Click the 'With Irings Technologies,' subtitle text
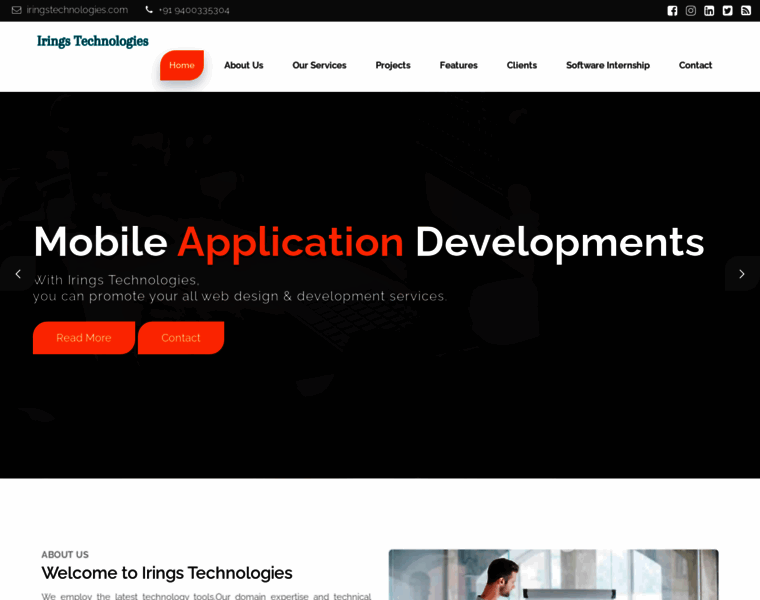The height and width of the screenshot is (600, 760). click(116, 280)
